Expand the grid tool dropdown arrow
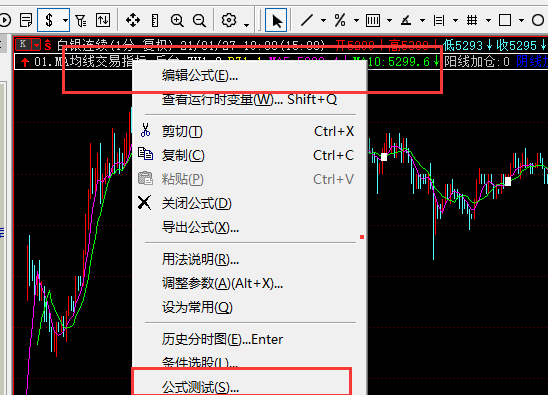The width and height of the screenshot is (548, 395). (x=488, y=20)
